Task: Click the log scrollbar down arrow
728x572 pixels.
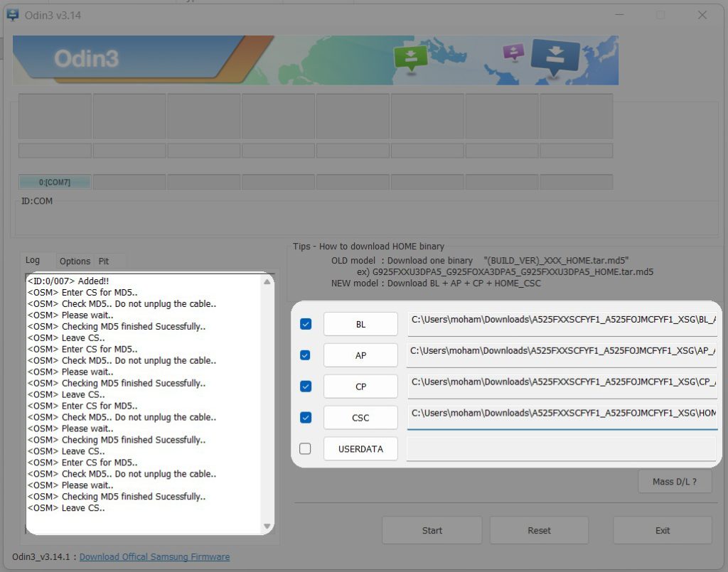Action: pos(267,526)
